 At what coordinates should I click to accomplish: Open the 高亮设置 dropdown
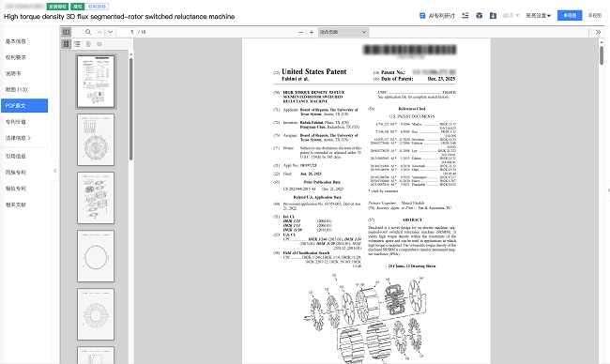[x=539, y=16]
